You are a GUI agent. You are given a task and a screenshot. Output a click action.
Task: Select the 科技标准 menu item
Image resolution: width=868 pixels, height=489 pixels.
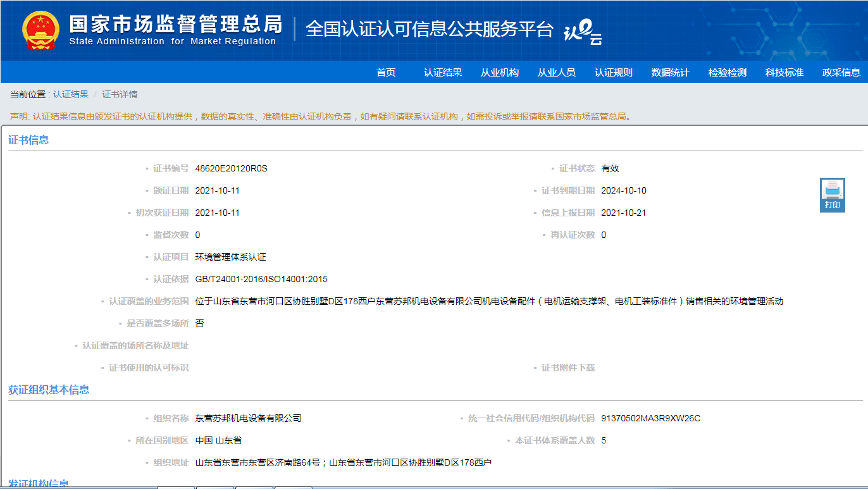point(784,72)
